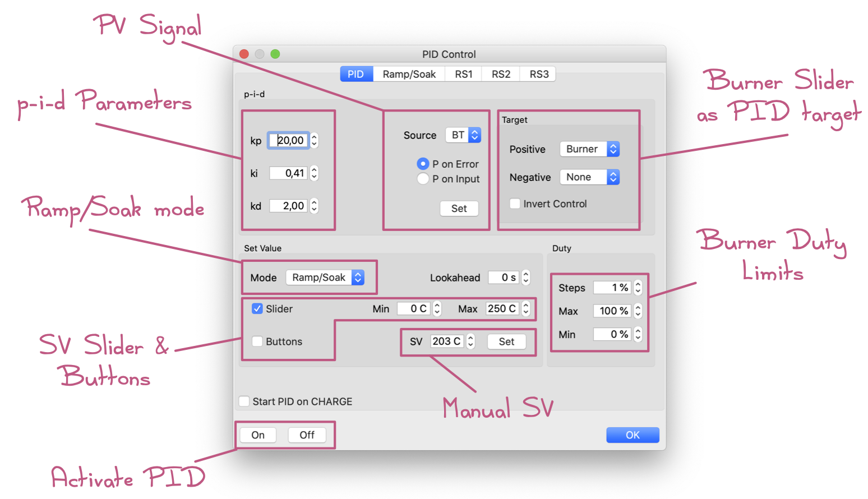Screen dimensions: 868x499
Task: Open the Source dropdown showing BT
Action: tap(463, 135)
